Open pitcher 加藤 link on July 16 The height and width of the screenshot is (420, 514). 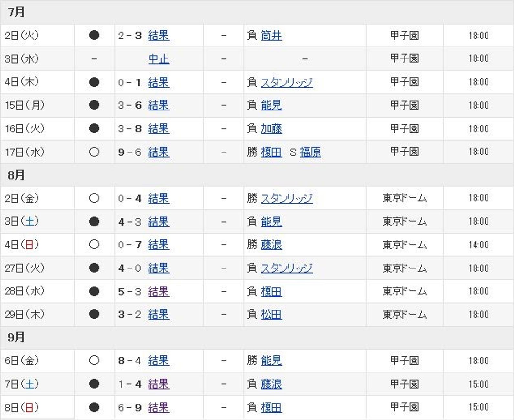coord(271,129)
